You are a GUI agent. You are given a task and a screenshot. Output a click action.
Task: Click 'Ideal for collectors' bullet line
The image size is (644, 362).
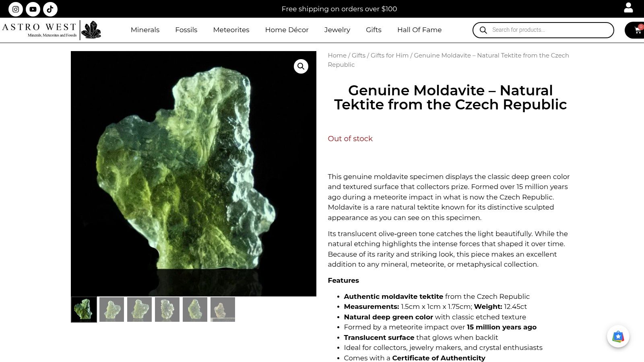pyautogui.click(x=443, y=348)
